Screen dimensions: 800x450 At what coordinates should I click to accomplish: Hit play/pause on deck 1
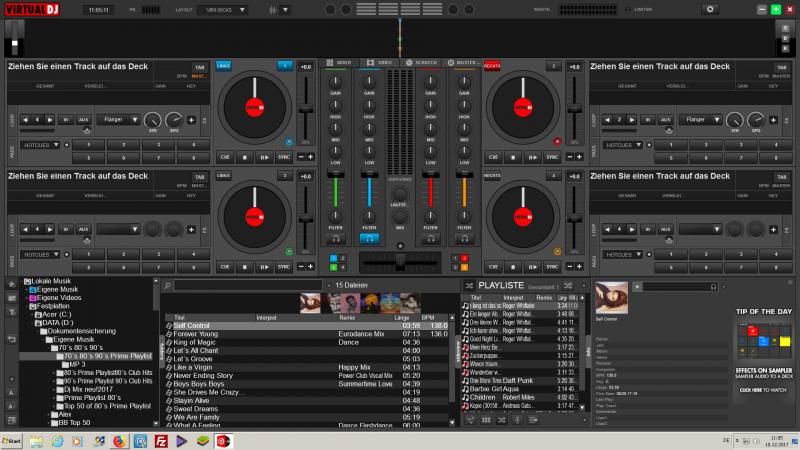click(264, 157)
